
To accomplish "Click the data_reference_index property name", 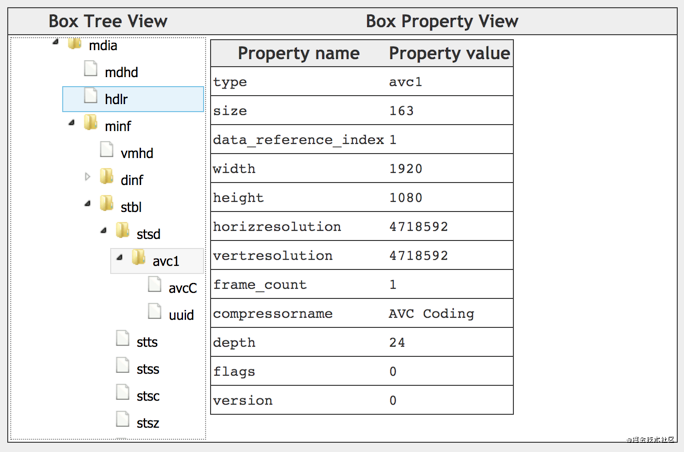I will [298, 140].
